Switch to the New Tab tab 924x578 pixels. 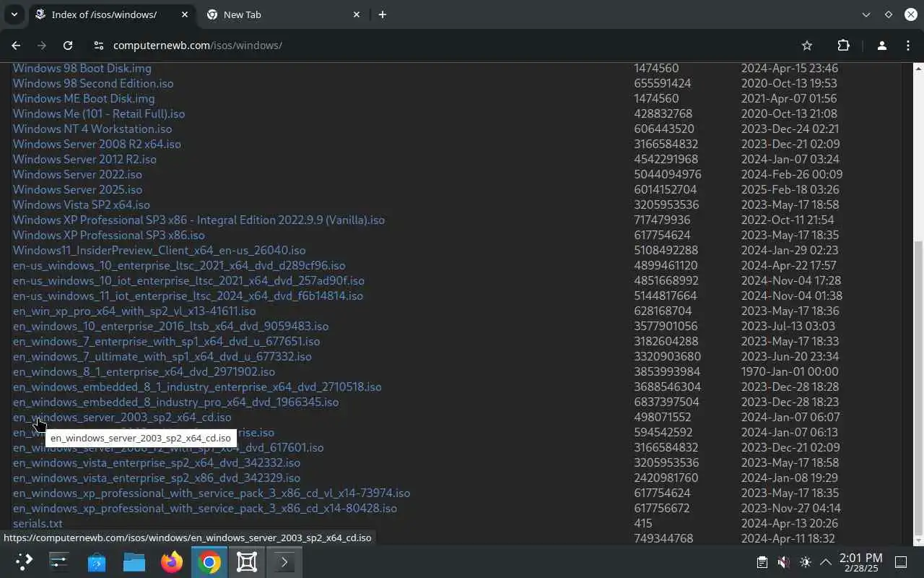coord(283,14)
